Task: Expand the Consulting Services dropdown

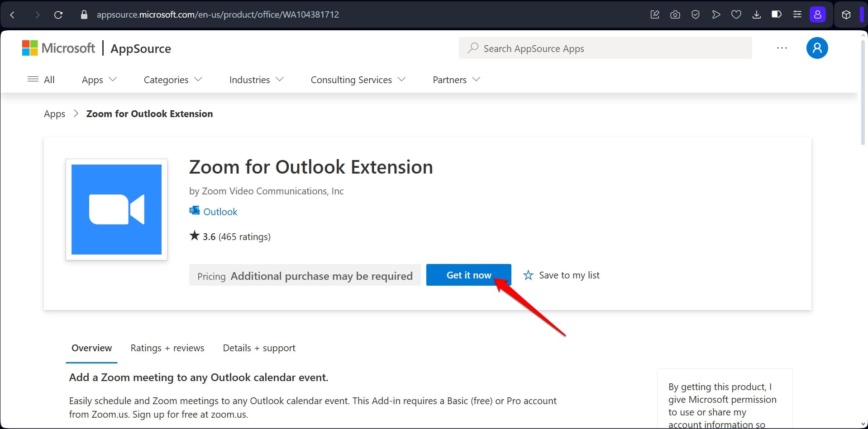Action: coord(358,80)
